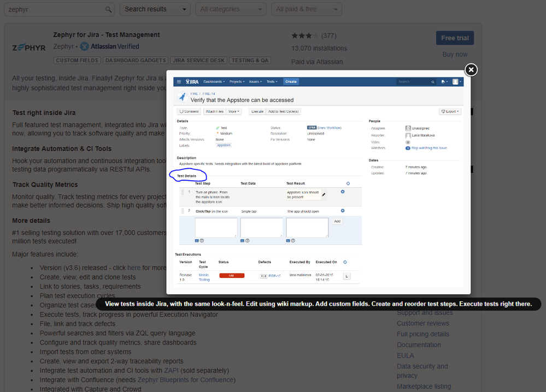This screenshot has height=392, width=546.
Task: Click the Comment button in the issue toolbar
Action: coord(189,112)
